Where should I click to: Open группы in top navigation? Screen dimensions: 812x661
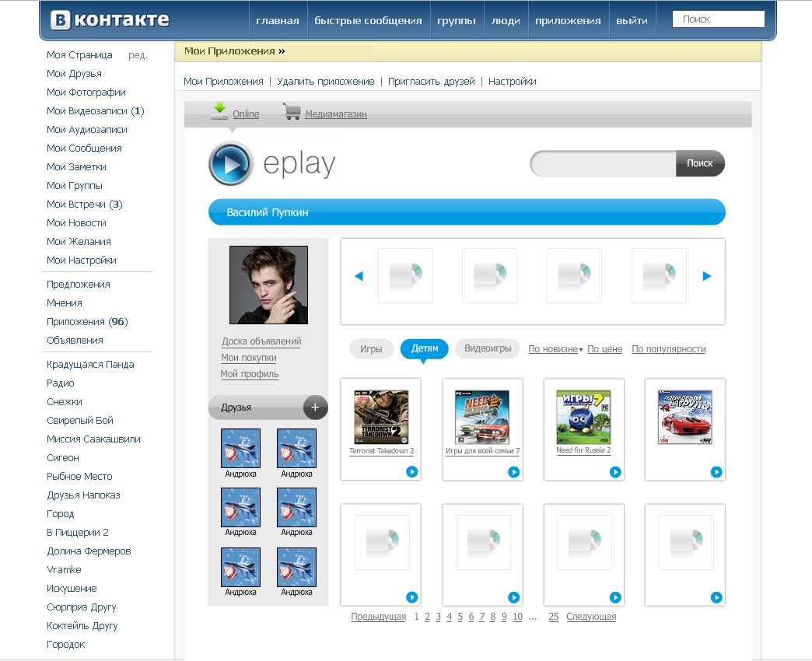(457, 21)
